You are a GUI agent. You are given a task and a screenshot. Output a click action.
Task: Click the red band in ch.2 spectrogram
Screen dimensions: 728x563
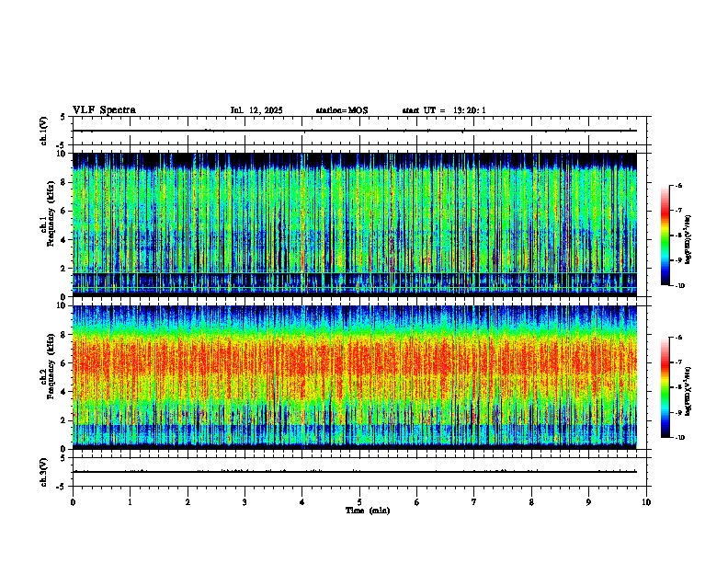click(355, 360)
